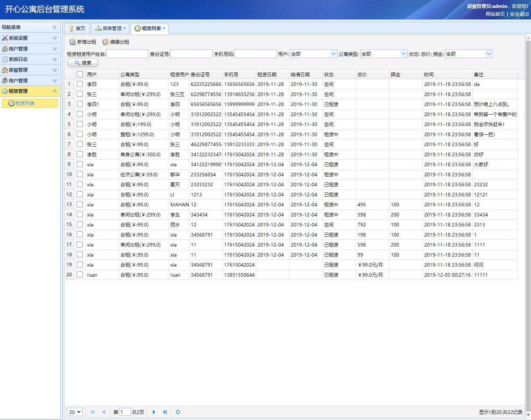Go to the next page arrow
Image resolution: width=531 pixels, height=420 pixels.
pyautogui.click(x=154, y=412)
